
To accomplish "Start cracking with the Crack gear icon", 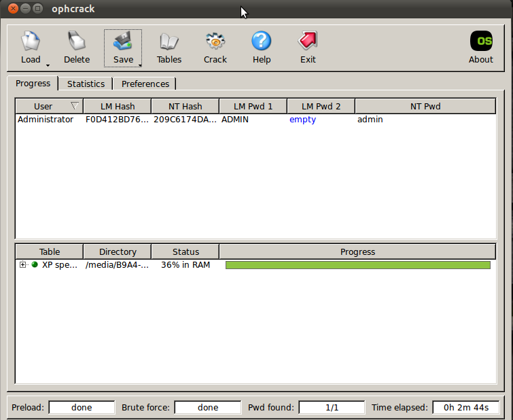I will (215, 41).
